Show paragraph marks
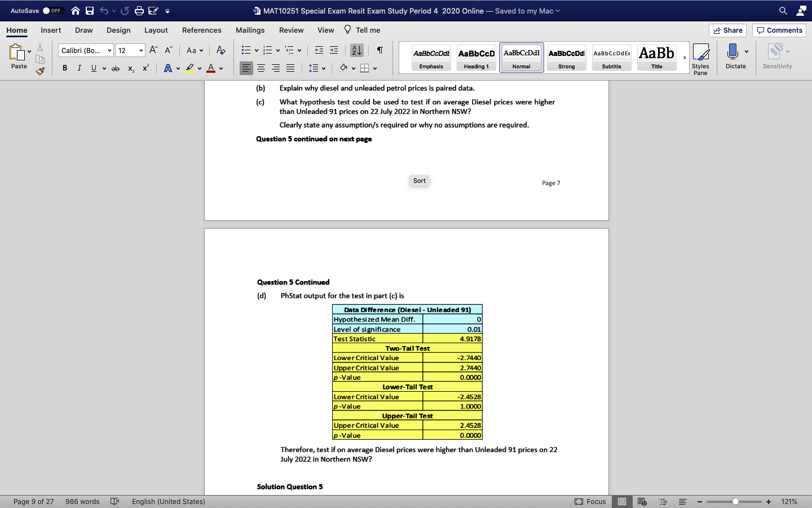This screenshot has height=508, width=812. pos(379,50)
